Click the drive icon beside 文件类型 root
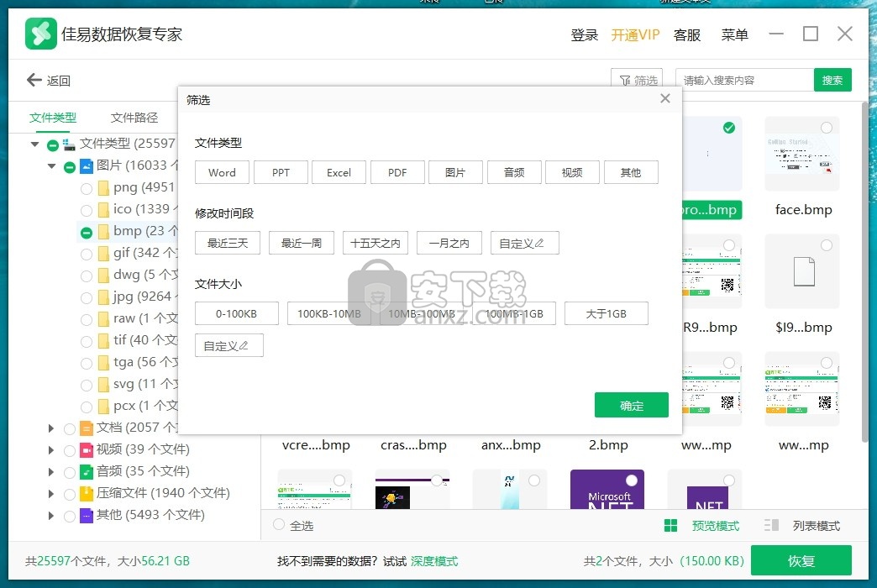 coord(69,144)
